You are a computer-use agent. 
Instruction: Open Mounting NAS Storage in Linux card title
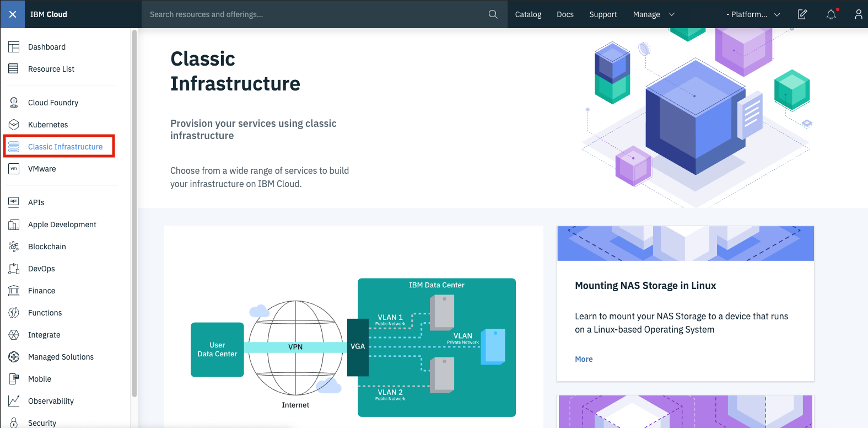point(645,286)
